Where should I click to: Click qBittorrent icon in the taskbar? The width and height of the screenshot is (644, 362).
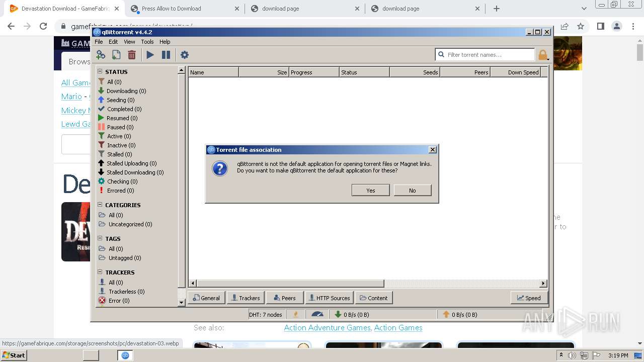click(125, 355)
